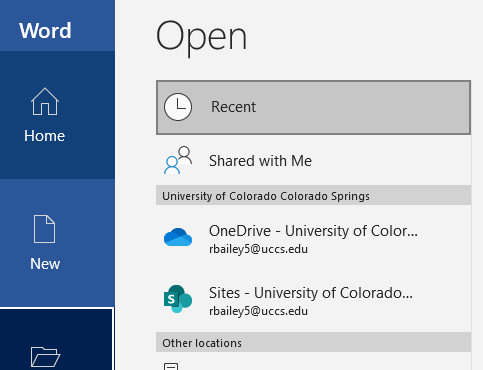Screen dimensions: 483x370
Task: Click the Shared with Me people icon
Action: pyautogui.click(x=178, y=160)
